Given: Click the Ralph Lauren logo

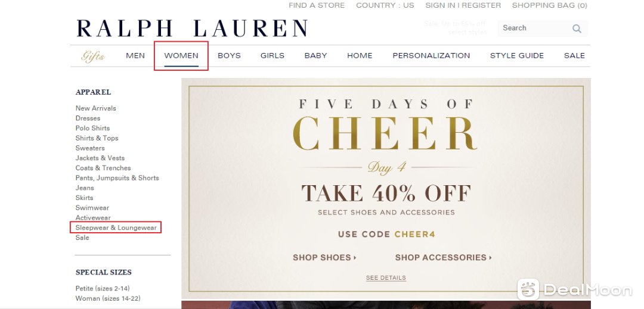Looking at the screenshot, I should 192,28.
